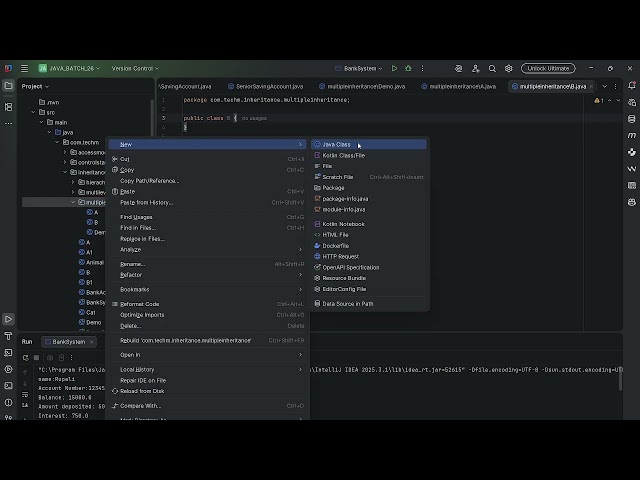Create an HTTP Request
640x480 pixels.
click(x=369, y=256)
